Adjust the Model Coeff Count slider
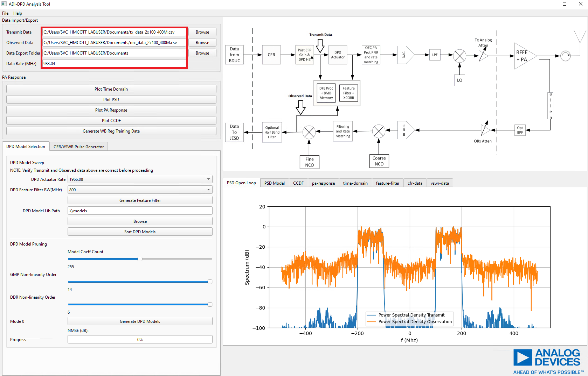Image resolution: width=588 pixels, height=376 pixels. (140, 259)
